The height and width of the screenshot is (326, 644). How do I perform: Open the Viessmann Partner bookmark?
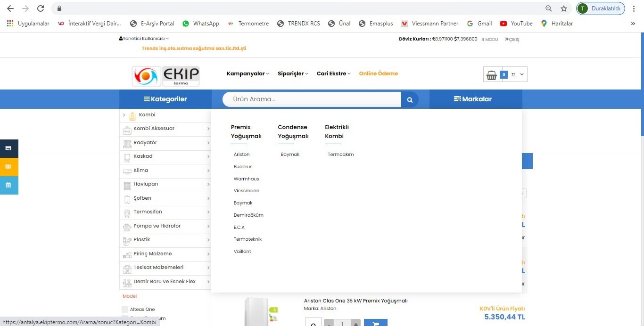click(x=429, y=24)
